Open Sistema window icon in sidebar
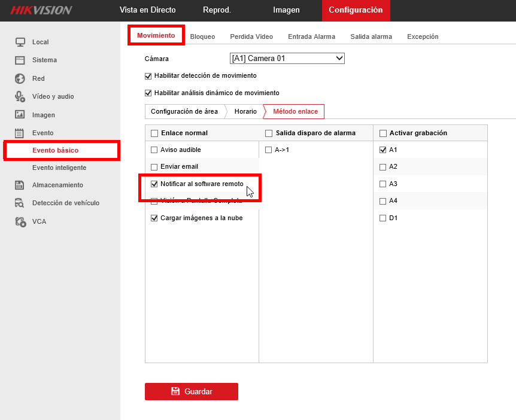This screenshot has width=516, height=420. (20, 60)
